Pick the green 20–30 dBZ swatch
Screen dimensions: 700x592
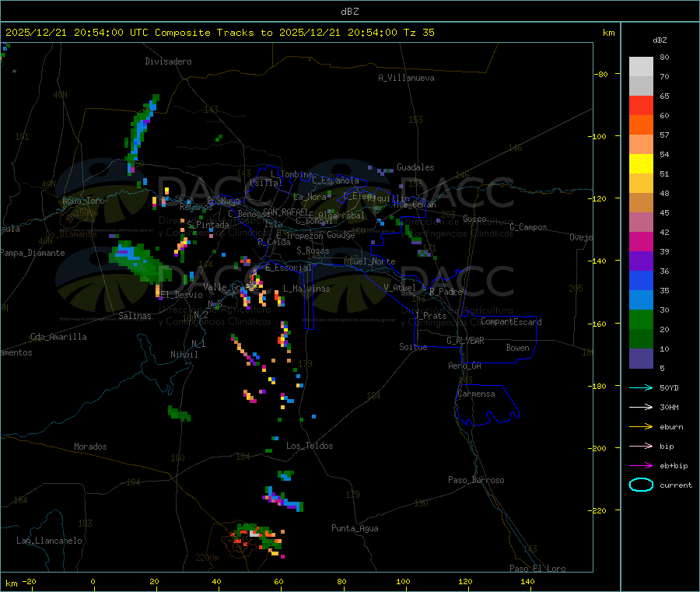tap(641, 319)
